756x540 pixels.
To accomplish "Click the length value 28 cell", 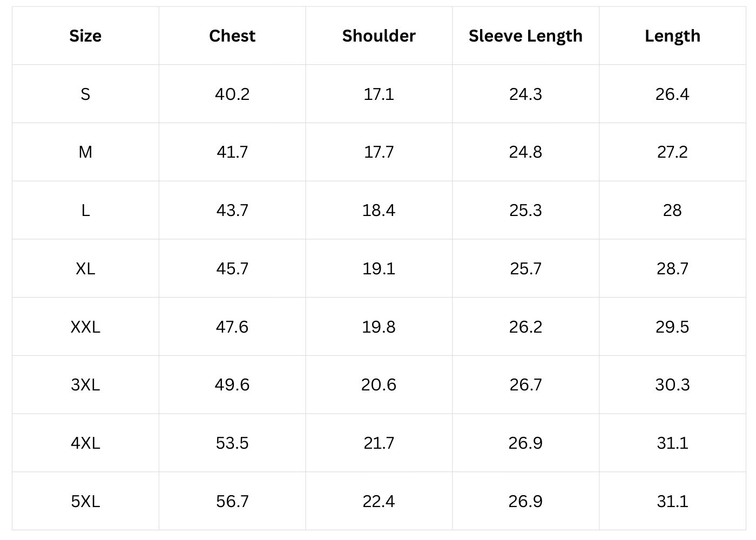I will coord(672,210).
